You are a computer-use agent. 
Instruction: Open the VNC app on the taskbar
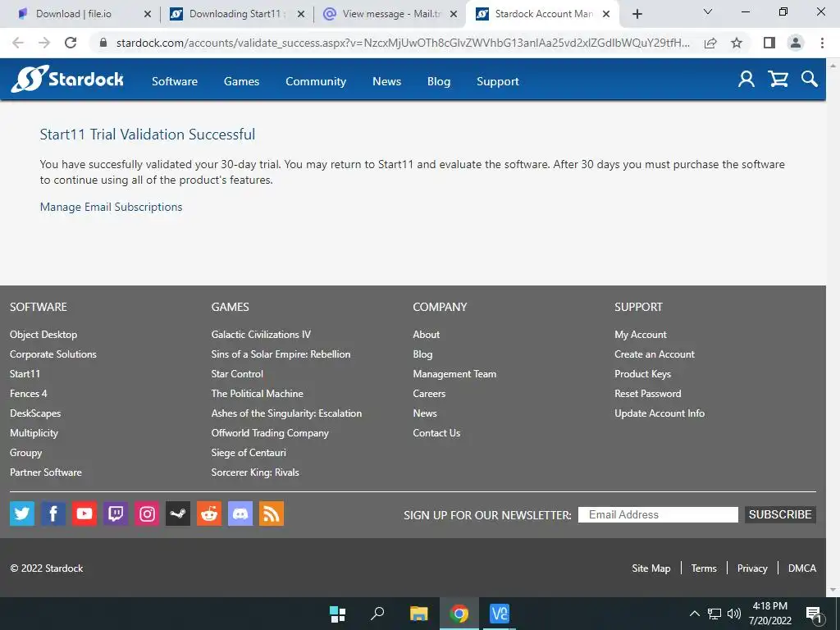click(500, 614)
